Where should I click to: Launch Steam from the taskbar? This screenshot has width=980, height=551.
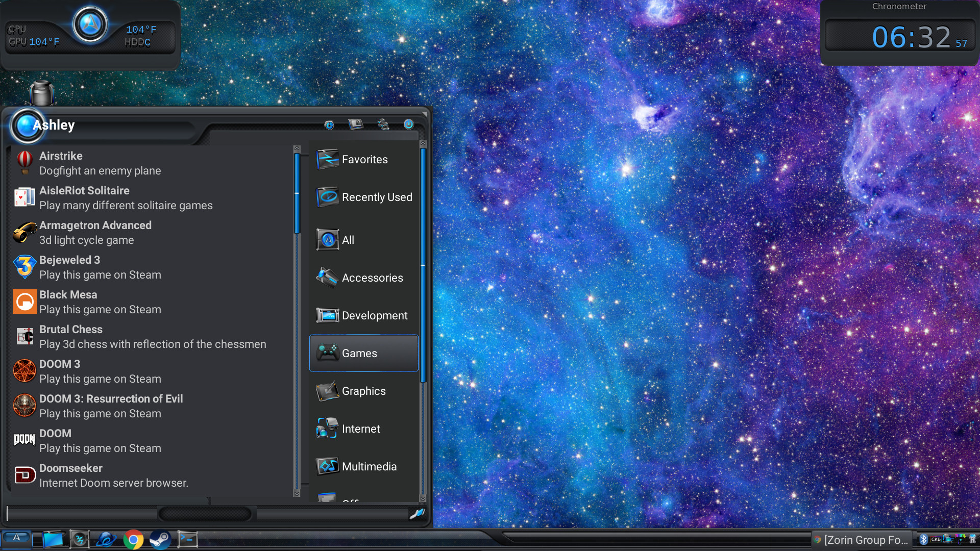(160, 539)
